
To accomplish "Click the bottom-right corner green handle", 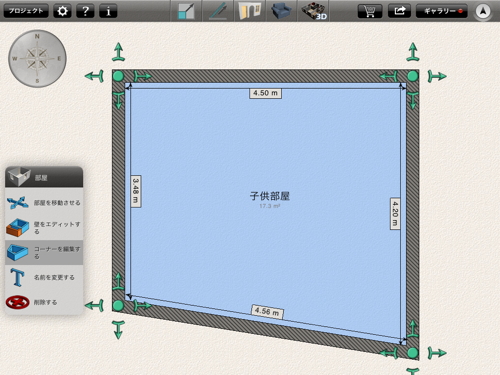I will click(x=413, y=353).
